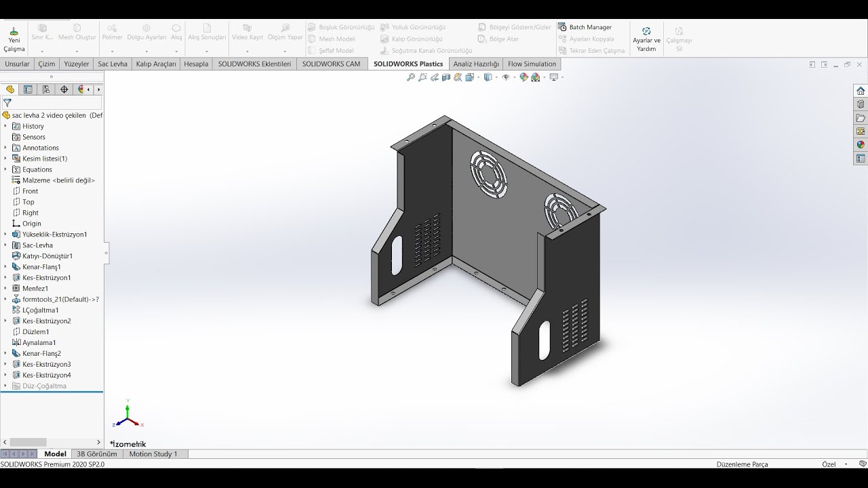Click the View Orientation cube icon

point(469,77)
